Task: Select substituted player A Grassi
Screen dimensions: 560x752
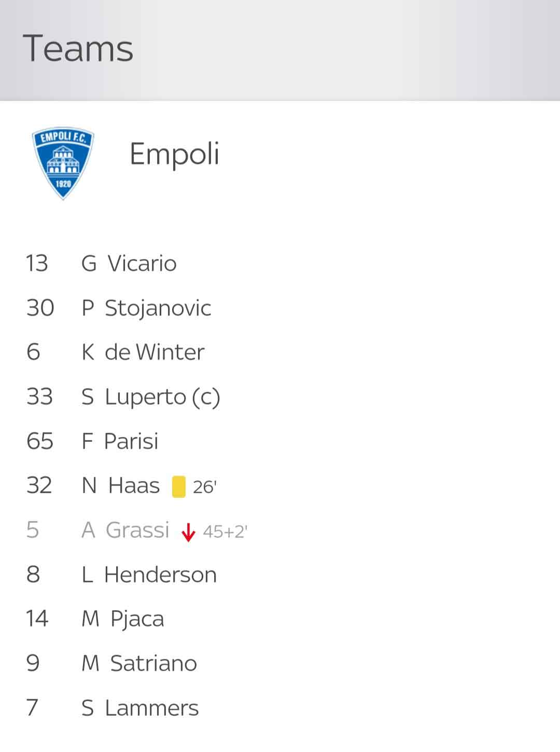Action: click(x=125, y=530)
